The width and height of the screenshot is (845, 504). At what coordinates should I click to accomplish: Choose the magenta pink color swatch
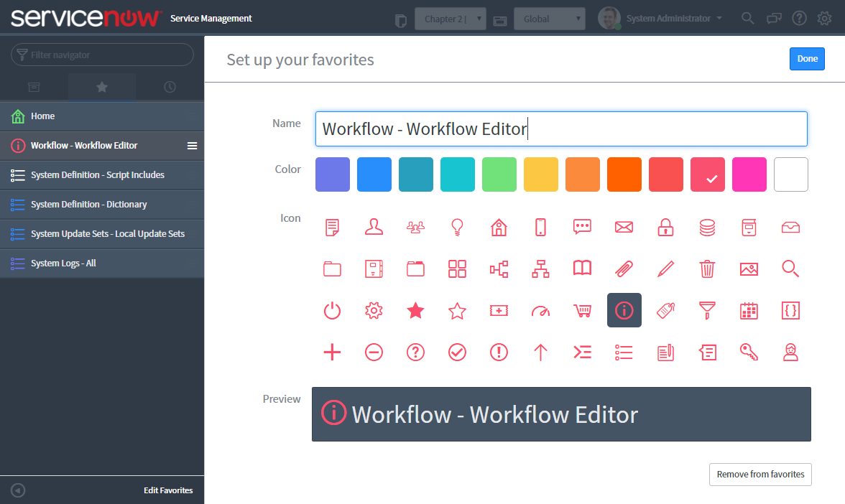pyautogui.click(x=749, y=174)
